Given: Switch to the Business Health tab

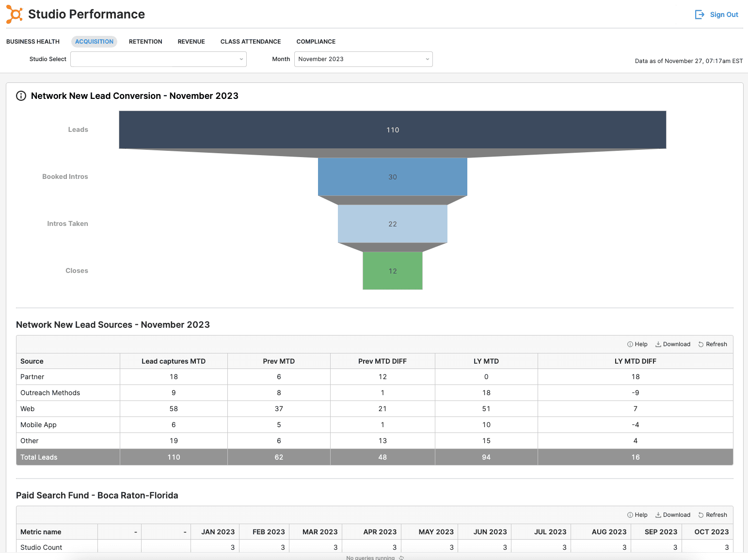Looking at the screenshot, I should pos(33,42).
